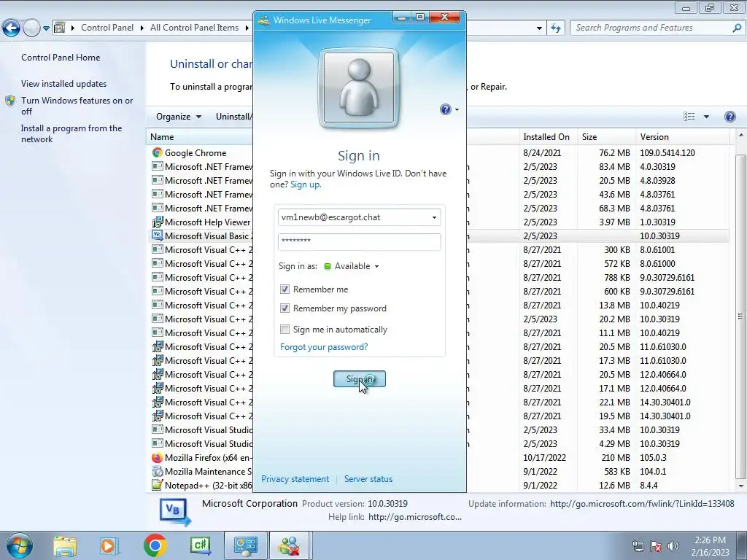This screenshot has width=747, height=560.
Task: Click the Messenger profile picture
Action: [x=359, y=87]
